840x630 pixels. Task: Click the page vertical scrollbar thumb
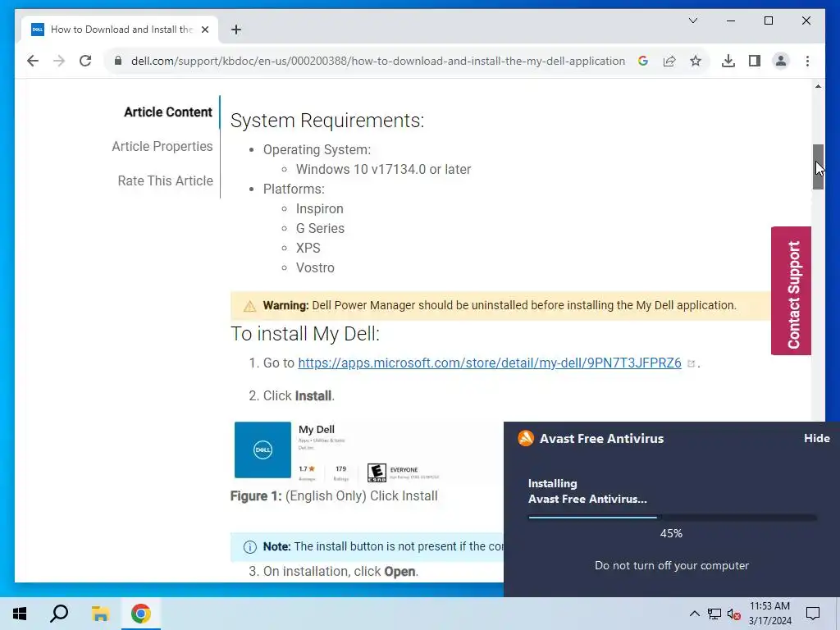pyautogui.click(x=818, y=167)
